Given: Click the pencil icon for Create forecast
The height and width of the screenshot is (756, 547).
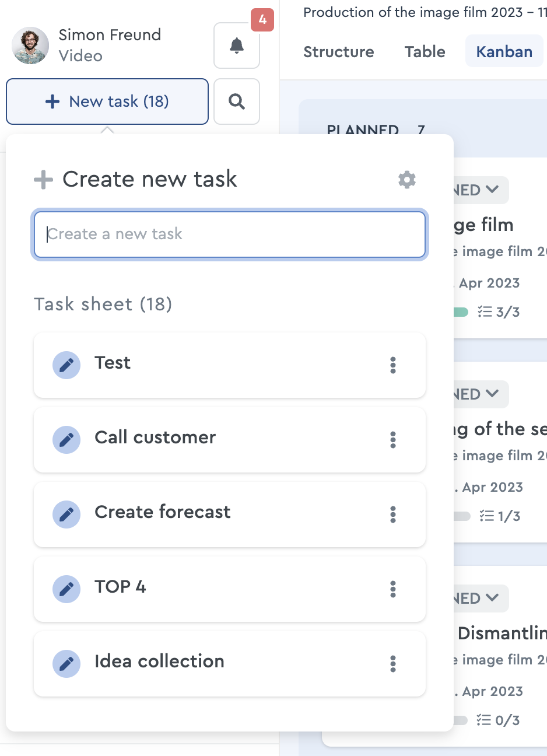Looking at the screenshot, I should [x=66, y=514].
